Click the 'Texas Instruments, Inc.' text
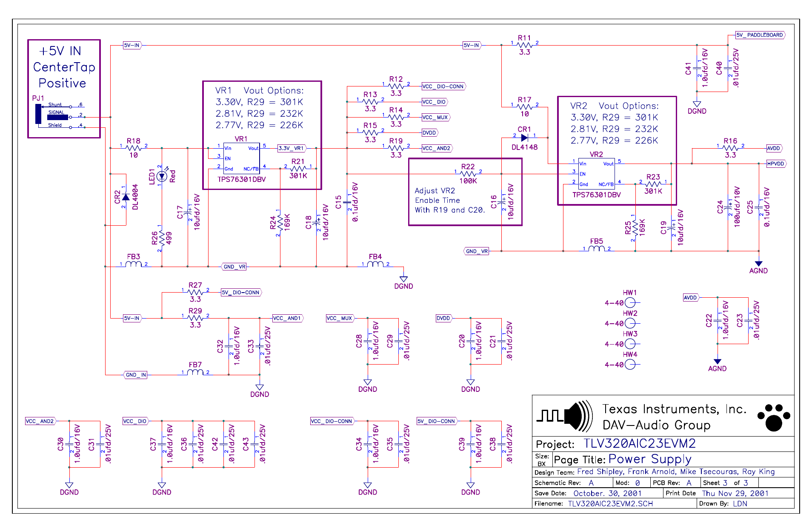 tap(675, 409)
